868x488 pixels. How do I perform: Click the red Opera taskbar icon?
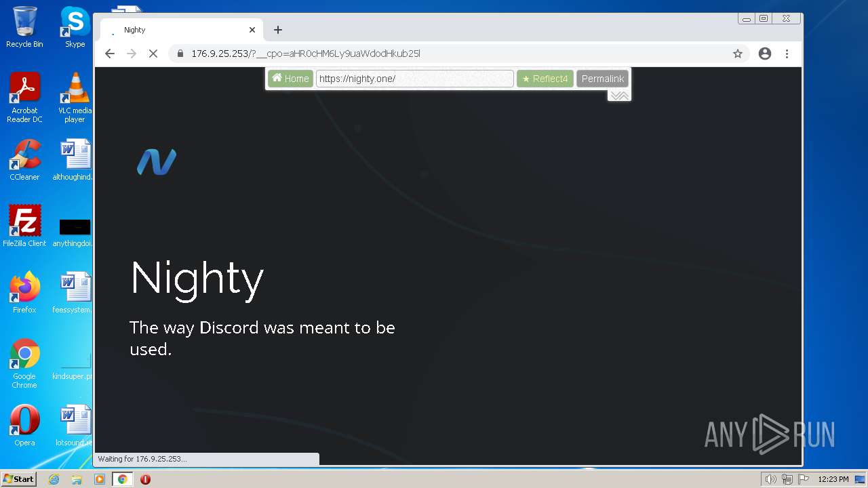tap(145, 479)
